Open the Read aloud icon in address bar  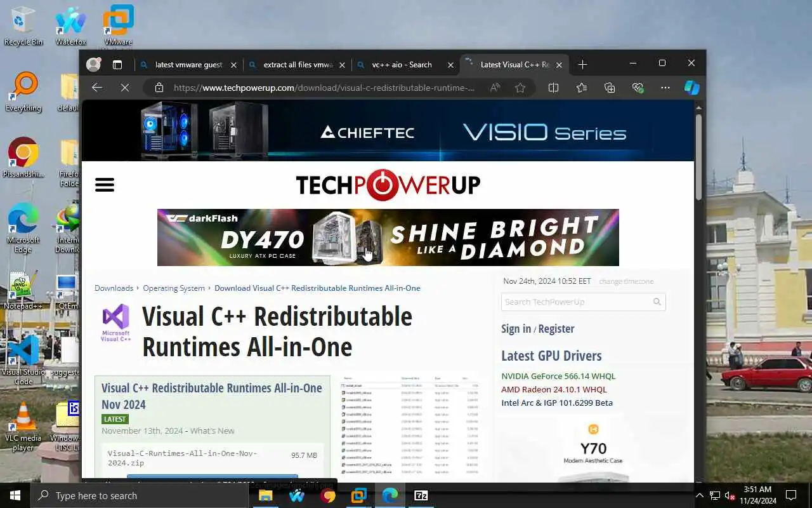pos(495,88)
